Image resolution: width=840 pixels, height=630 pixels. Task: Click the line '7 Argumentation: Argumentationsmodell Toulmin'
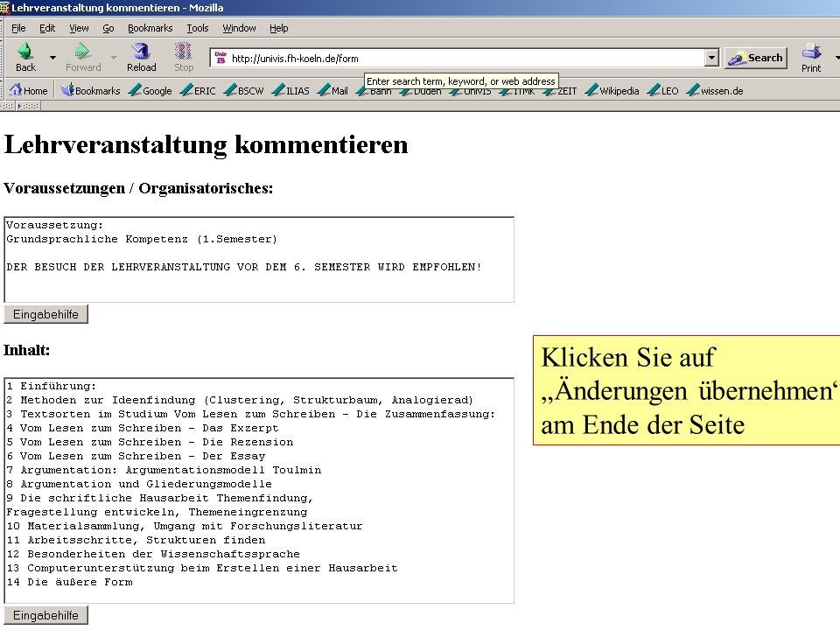pos(164,470)
